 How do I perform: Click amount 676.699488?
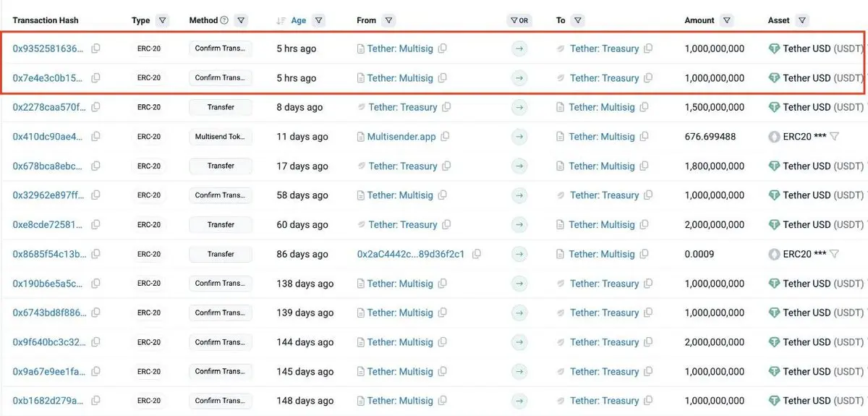point(710,137)
